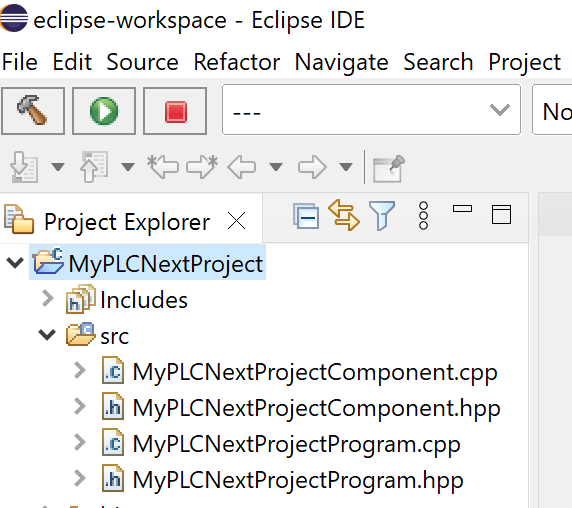Open Project Explorer View Menu dots

point(423,215)
